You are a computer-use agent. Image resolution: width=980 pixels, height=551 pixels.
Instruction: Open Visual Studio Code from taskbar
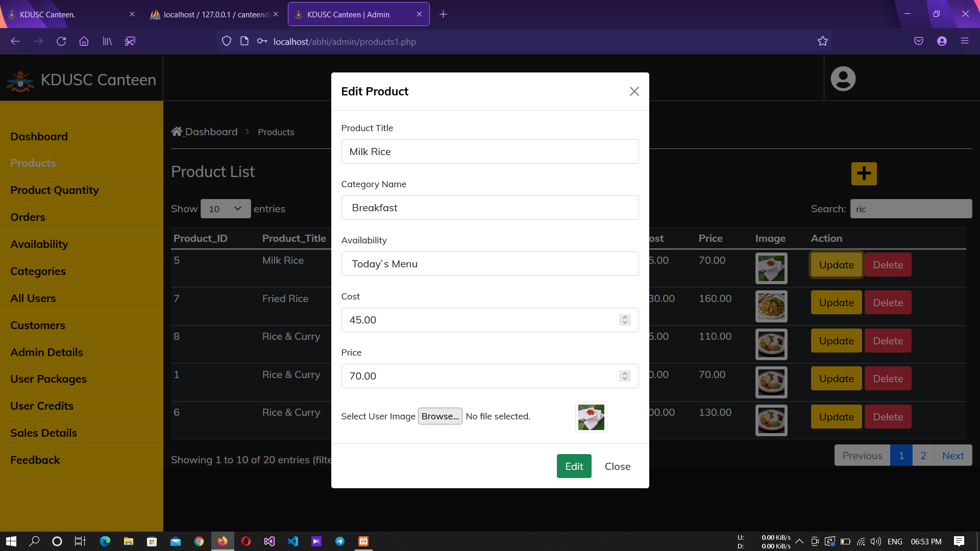pos(293,541)
